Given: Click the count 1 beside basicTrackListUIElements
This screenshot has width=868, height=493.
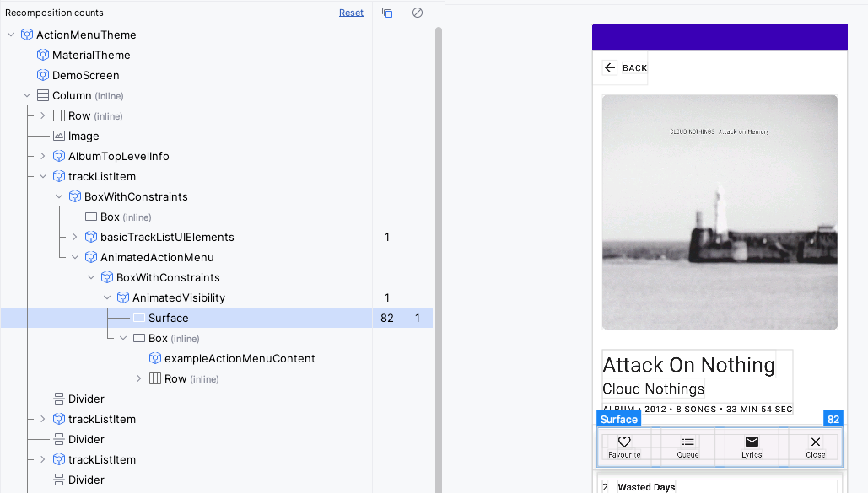Looking at the screenshot, I should coord(387,237).
